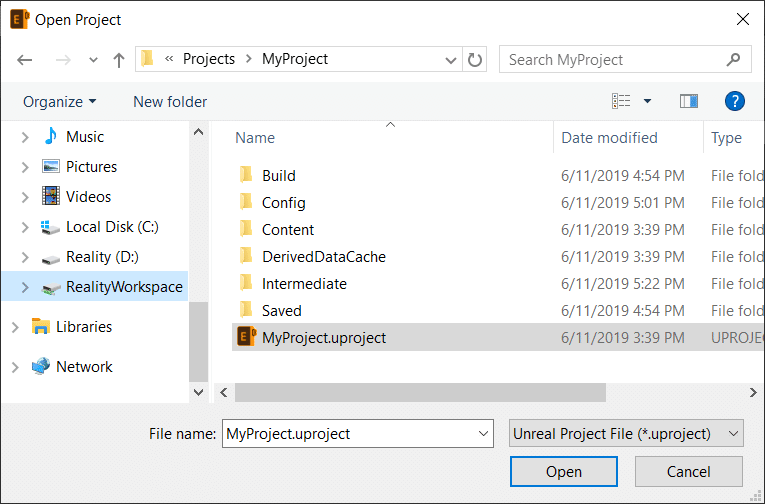Screen dimensions: 765x504
Task: Click the Unreal icon of MyProject.uproject
Action: (246, 338)
